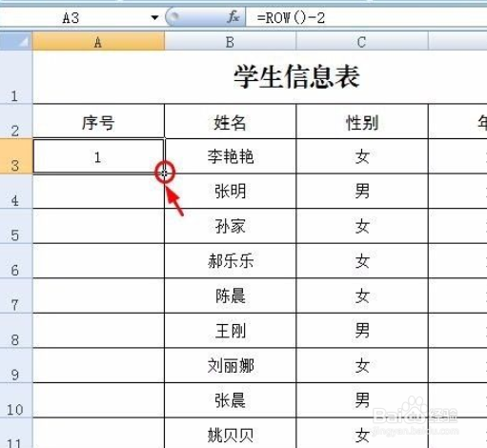This screenshot has height=448, width=487.
Task: Select row 1 header
Action: (16, 77)
